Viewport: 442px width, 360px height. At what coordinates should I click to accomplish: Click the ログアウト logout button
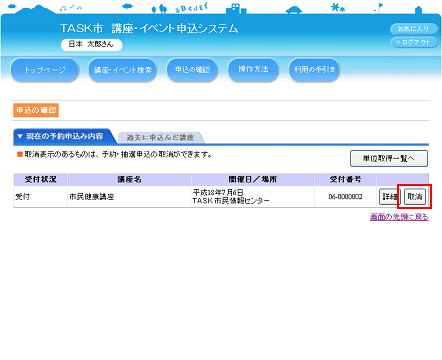point(414,42)
